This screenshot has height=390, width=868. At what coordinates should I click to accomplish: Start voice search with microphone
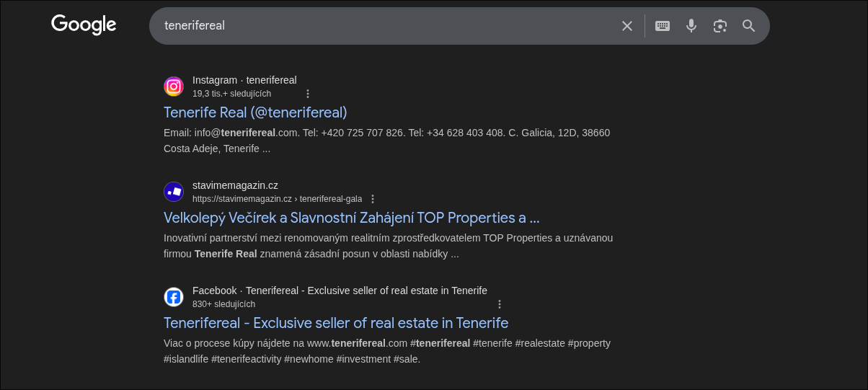[x=691, y=26]
